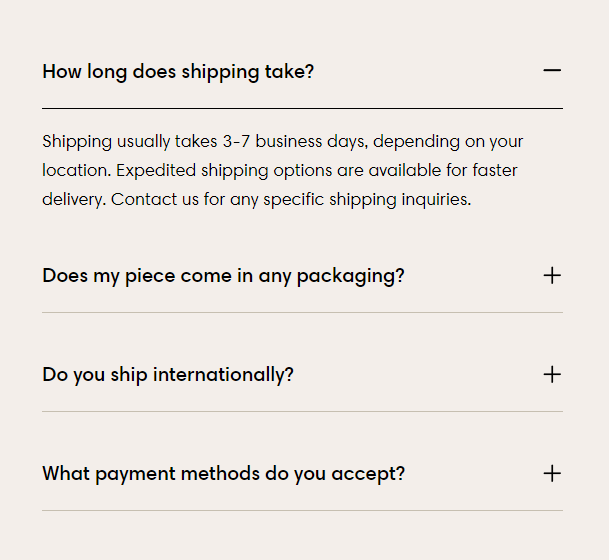Collapse the shipping answer with the minus icon

(552, 71)
